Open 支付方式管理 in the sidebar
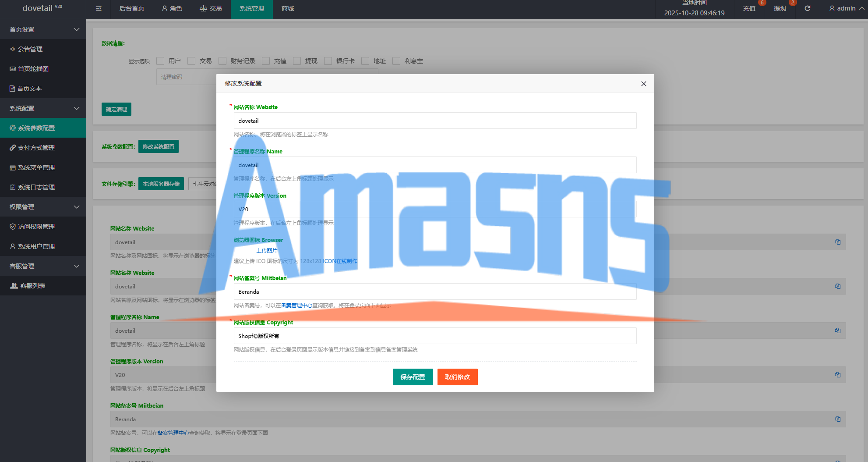 point(43,148)
